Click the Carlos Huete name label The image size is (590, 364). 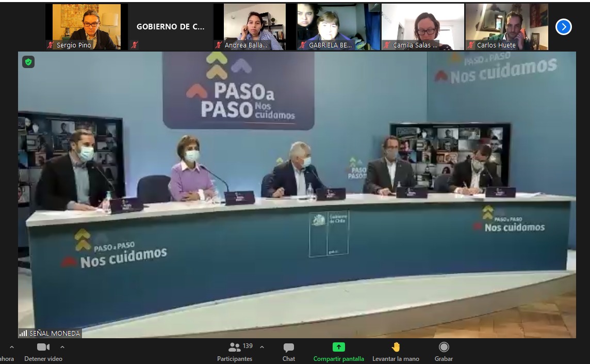[x=496, y=45]
